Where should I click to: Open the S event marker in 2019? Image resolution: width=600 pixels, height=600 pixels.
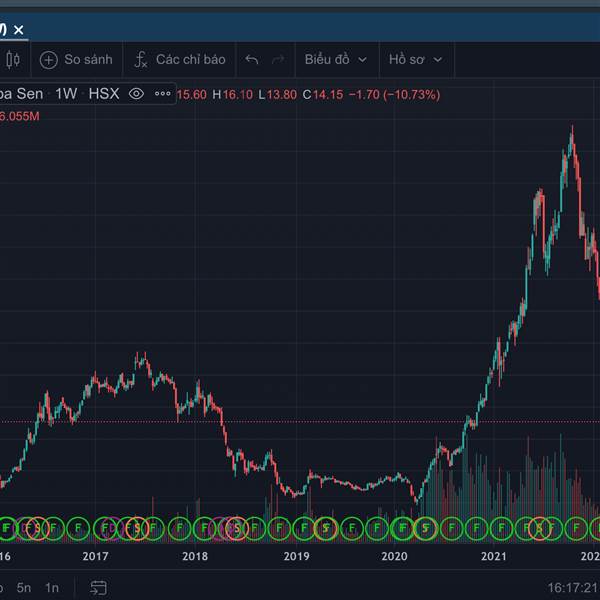click(x=326, y=528)
